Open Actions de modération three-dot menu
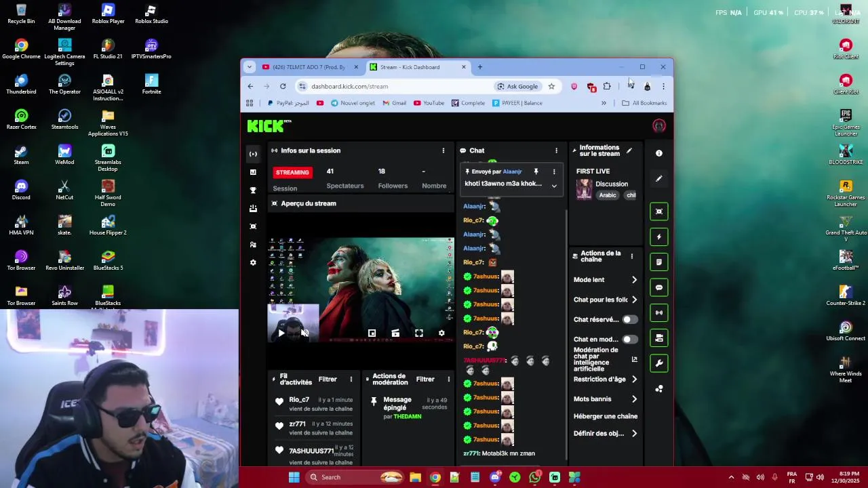This screenshot has height=488, width=868. (448, 380)
